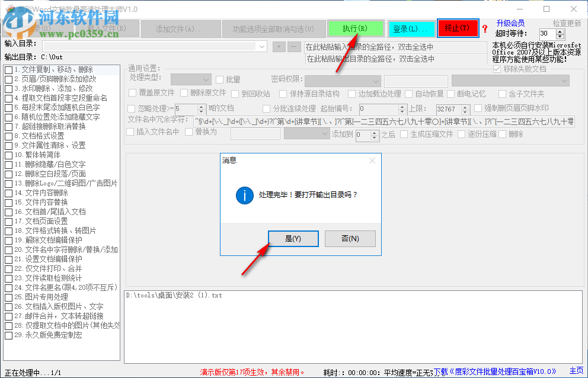Click the plus button beside the input directory

[279, 46]
